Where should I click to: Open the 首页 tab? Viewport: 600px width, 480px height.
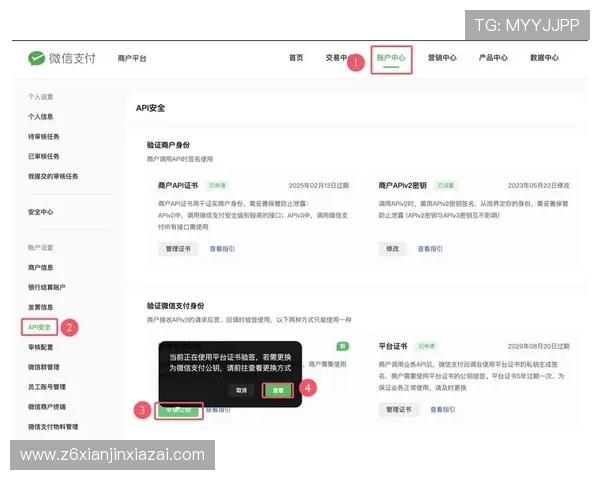[x=296, y=58]
